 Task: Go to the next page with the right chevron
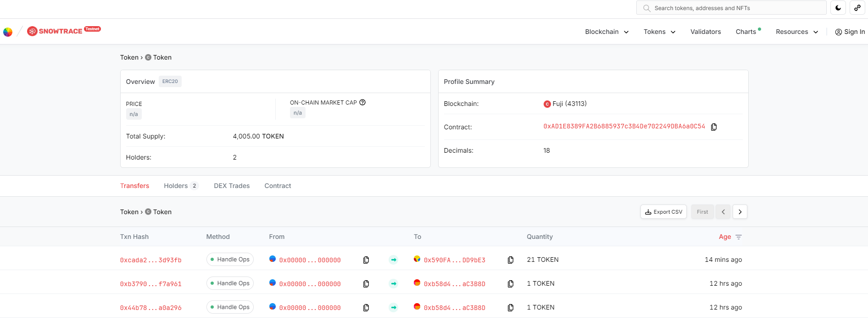pyautogui.click(x=740, y=212)
